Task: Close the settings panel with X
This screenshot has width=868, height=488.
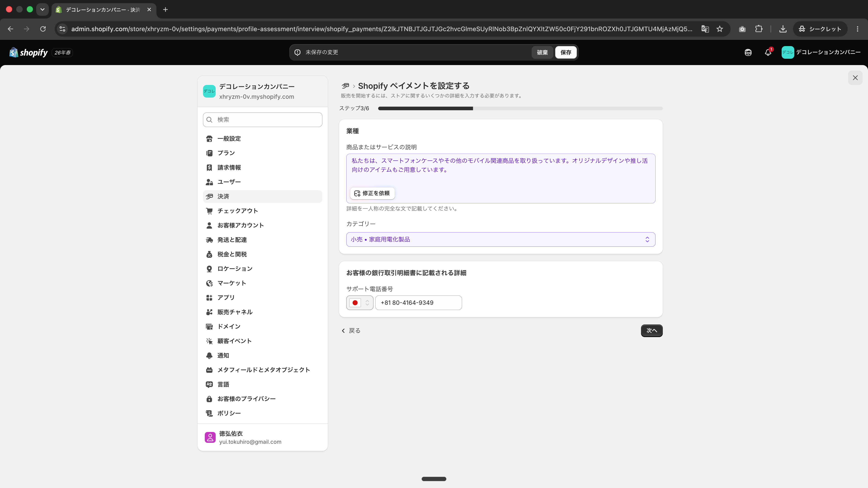Action: [x=855, y=78]
